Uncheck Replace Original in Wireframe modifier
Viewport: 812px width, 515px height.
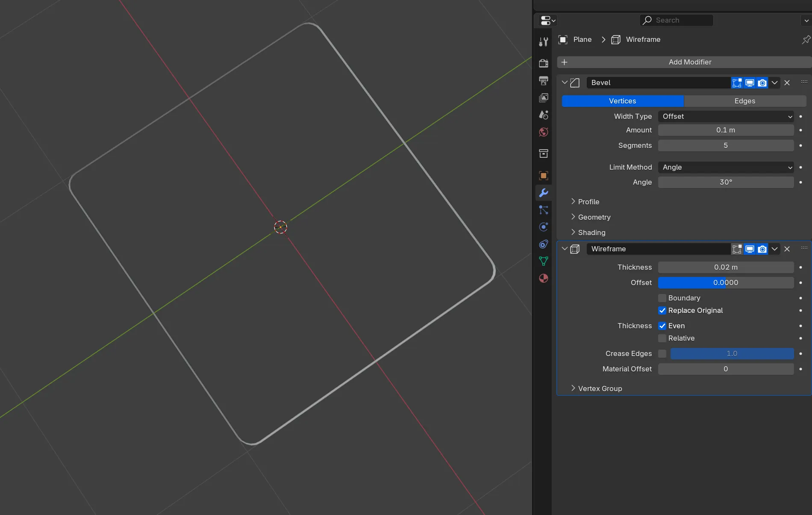[662, 311]
